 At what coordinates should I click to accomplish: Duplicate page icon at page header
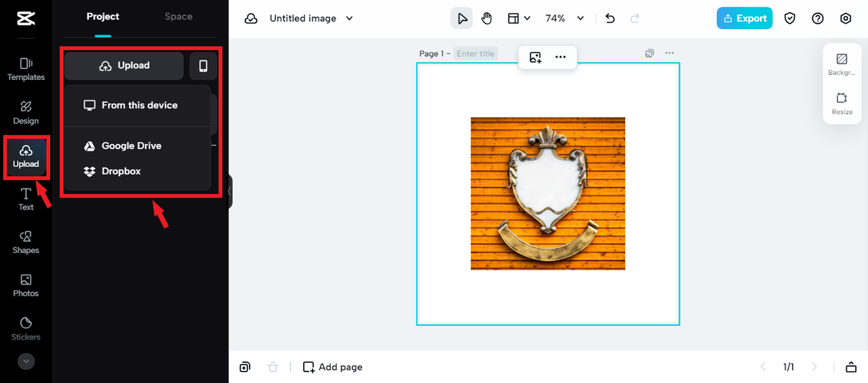point(650,53)
